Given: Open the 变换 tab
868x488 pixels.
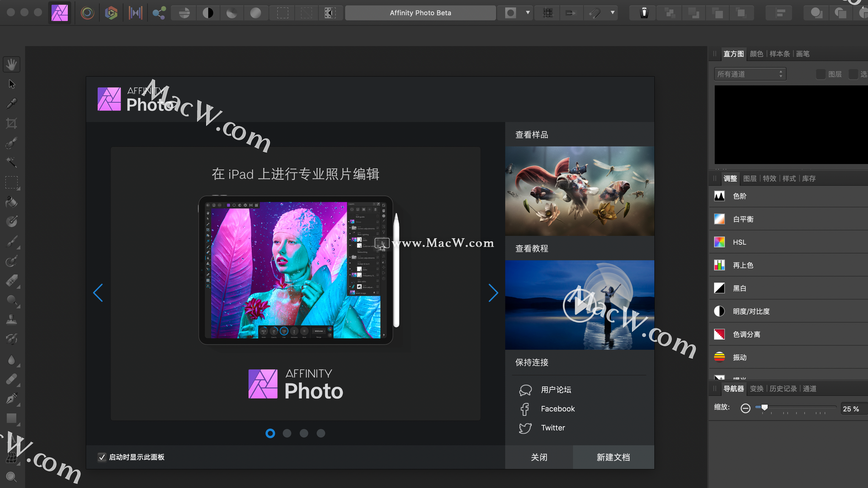Looking at the screenshot, I should click(x=757, y=389).
